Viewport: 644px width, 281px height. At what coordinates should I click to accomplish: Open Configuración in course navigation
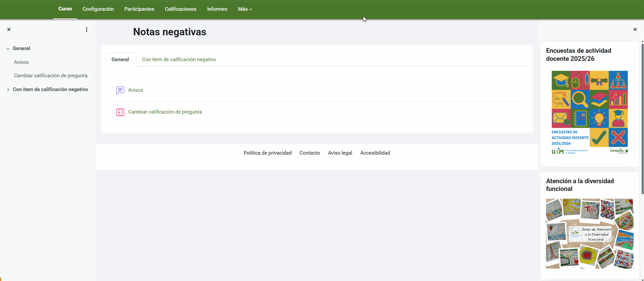(x=98, y=9)
